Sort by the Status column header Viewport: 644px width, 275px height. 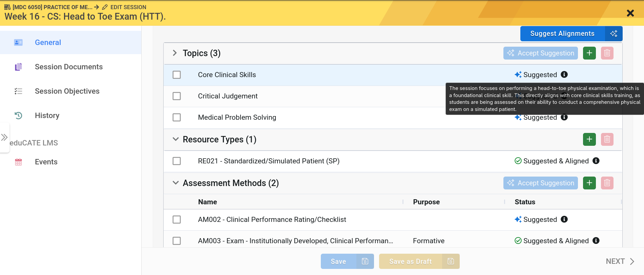[525, 202]
